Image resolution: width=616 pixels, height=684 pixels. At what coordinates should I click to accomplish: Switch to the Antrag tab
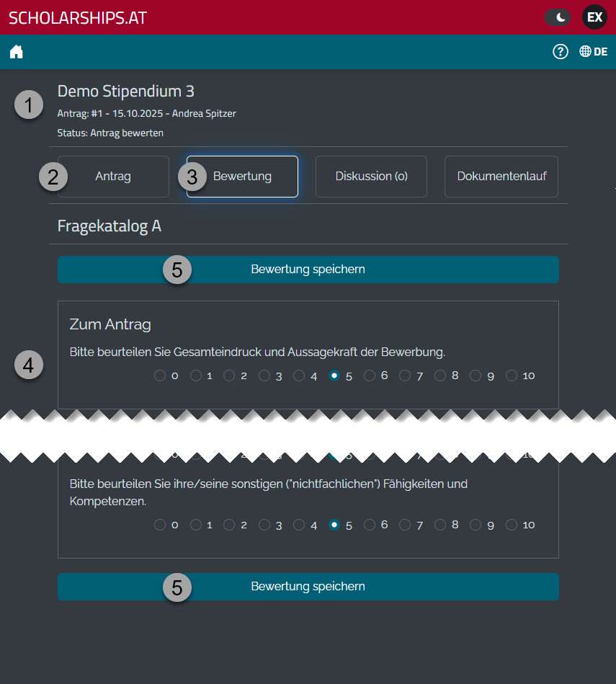tap(113, 177)
